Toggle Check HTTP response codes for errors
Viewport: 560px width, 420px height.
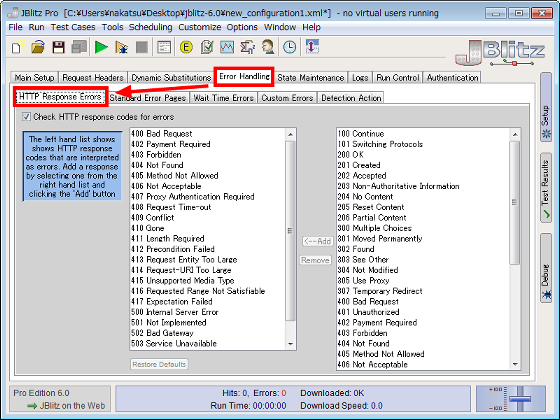26,117
